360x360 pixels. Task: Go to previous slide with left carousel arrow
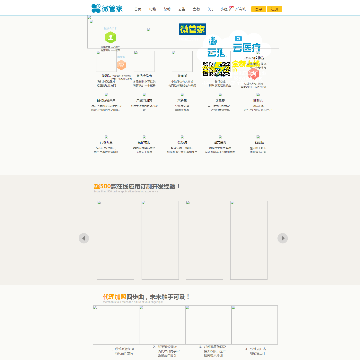pos(84,238)
